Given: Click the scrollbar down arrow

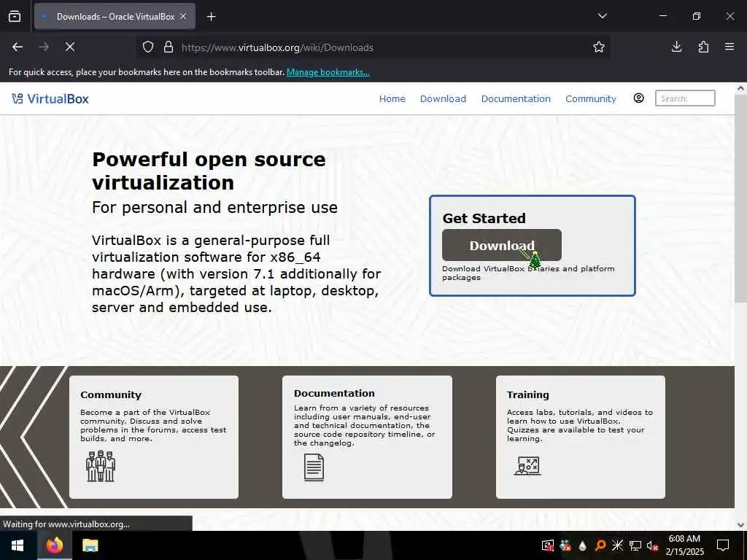Looking at the screenshot, I should (741, 524).
